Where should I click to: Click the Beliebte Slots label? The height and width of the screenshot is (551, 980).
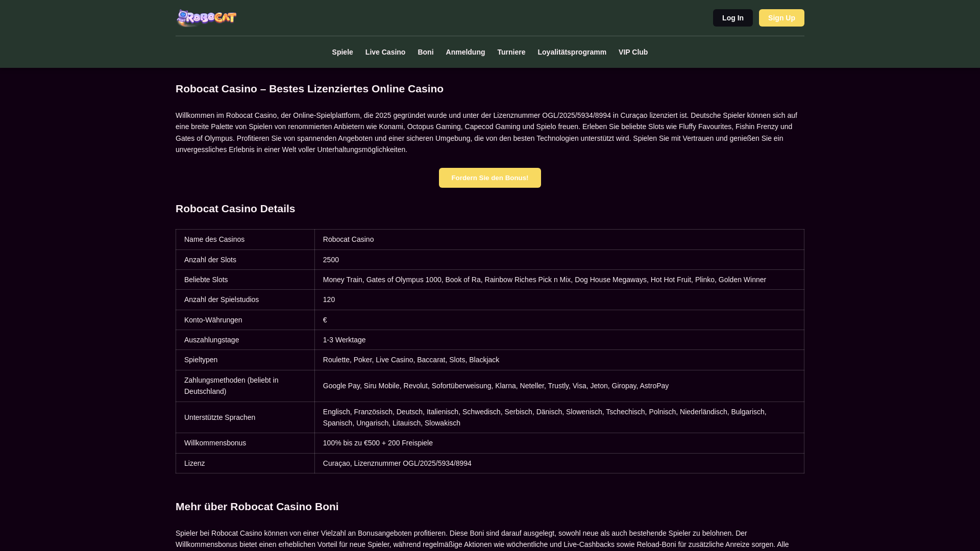pyautogui.click(x=206, y=280)
